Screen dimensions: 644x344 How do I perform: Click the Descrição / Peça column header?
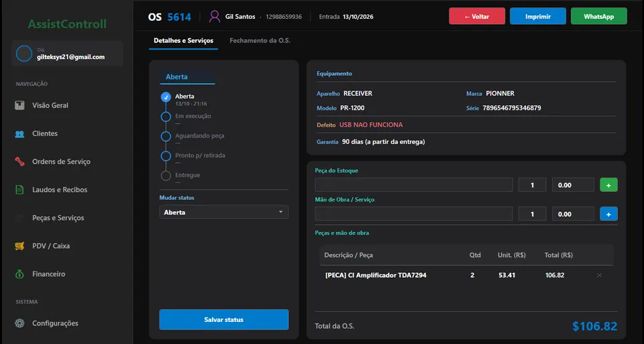pos(348,255)
